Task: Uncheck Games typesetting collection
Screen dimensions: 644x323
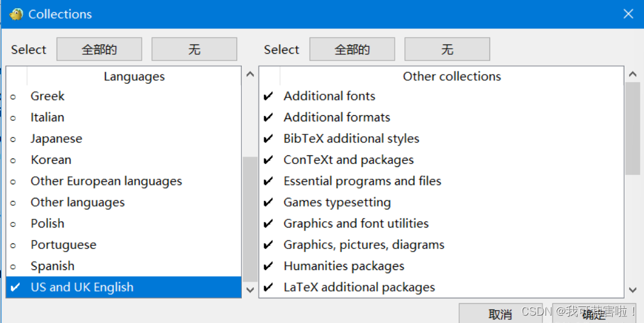Action: (268, 202)
